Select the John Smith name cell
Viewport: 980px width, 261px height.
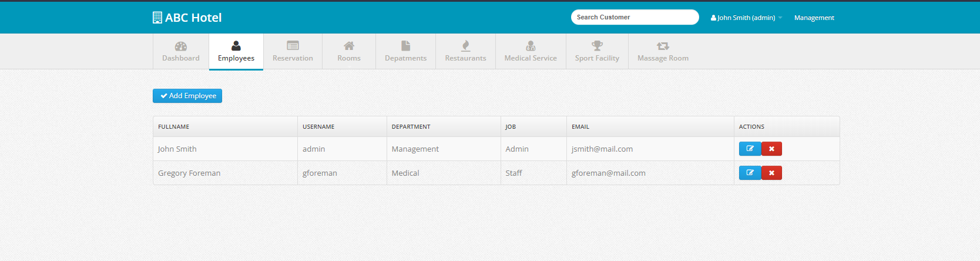[x=225, y=149]
